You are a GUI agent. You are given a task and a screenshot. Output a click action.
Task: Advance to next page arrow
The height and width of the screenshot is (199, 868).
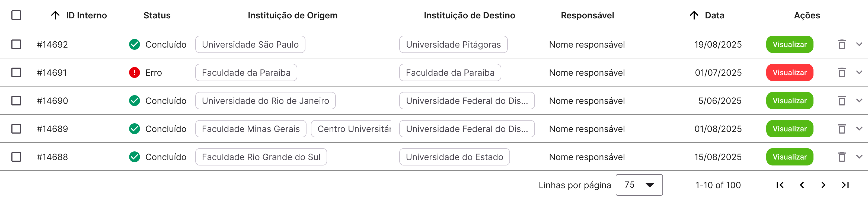(823, 185)
